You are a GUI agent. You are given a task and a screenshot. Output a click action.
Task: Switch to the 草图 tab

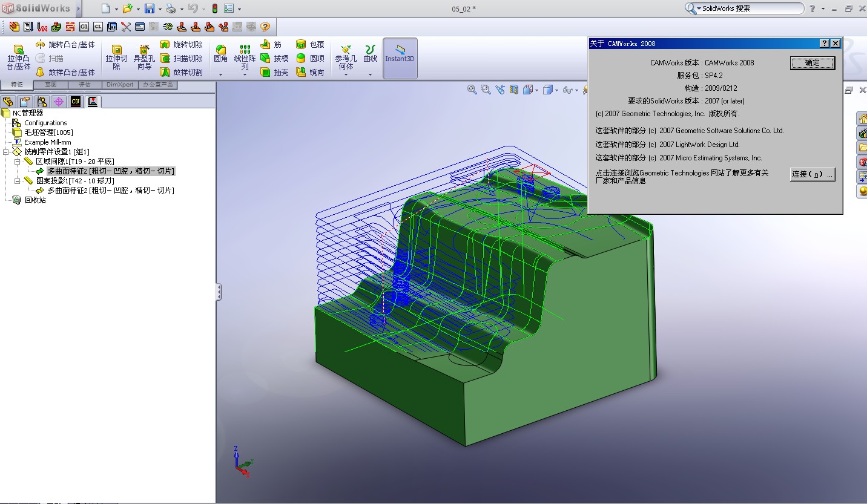coord(51,85)
